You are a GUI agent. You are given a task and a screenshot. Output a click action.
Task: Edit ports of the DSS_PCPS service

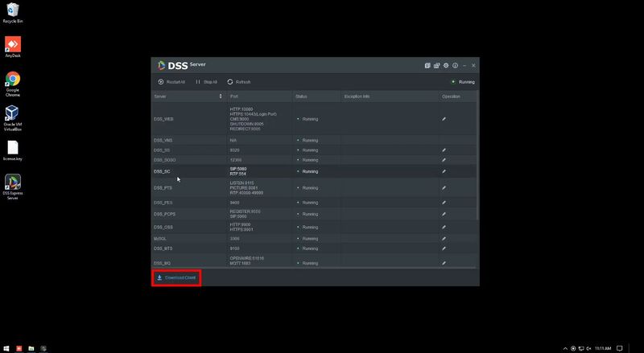444,214
